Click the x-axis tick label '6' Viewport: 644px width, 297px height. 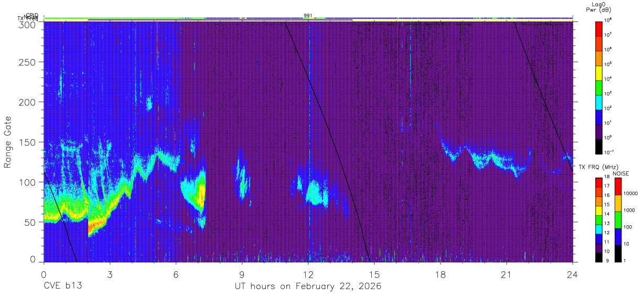pyautogui.click(x=176, y=274)
